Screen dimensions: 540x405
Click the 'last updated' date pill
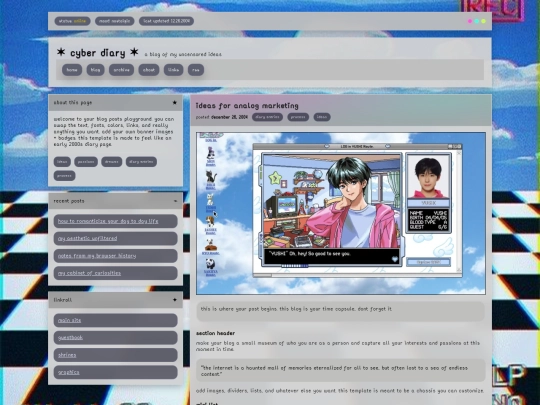166,21
